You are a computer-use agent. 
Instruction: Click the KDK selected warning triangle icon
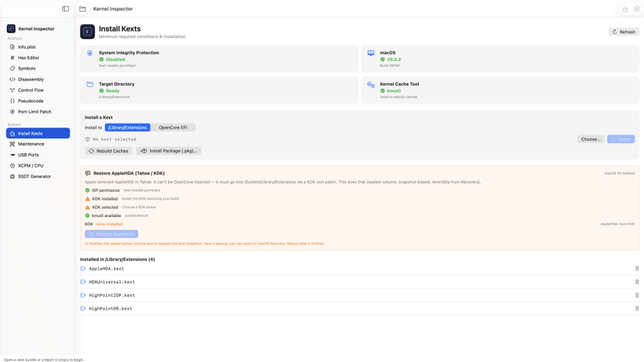click(x=88, y=207)
